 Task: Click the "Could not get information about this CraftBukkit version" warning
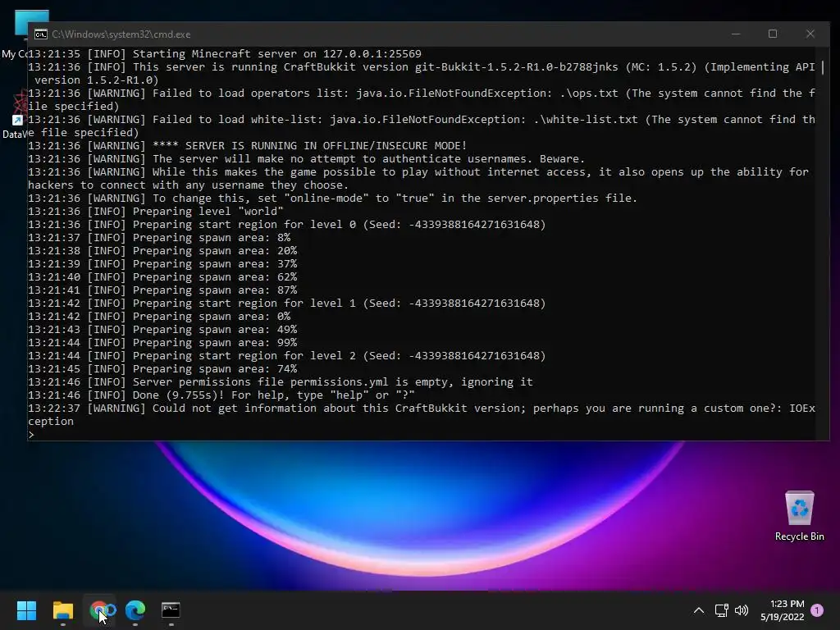tap(422, 414)
